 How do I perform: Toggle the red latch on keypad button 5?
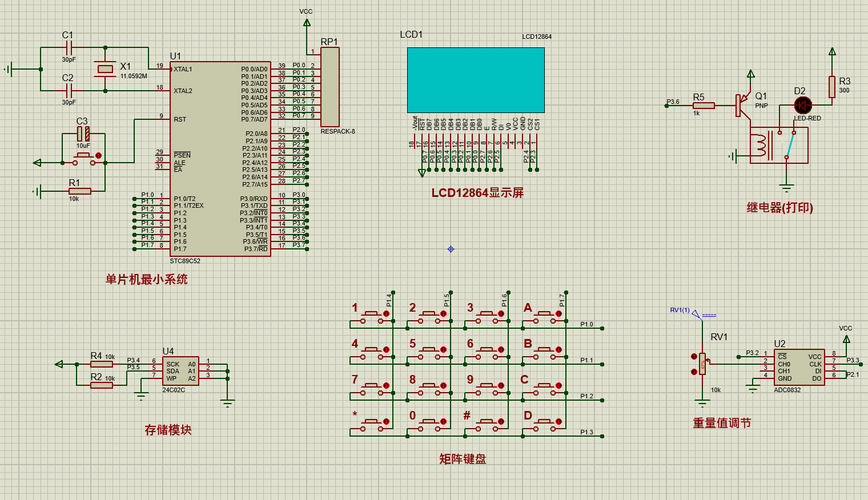444,350
